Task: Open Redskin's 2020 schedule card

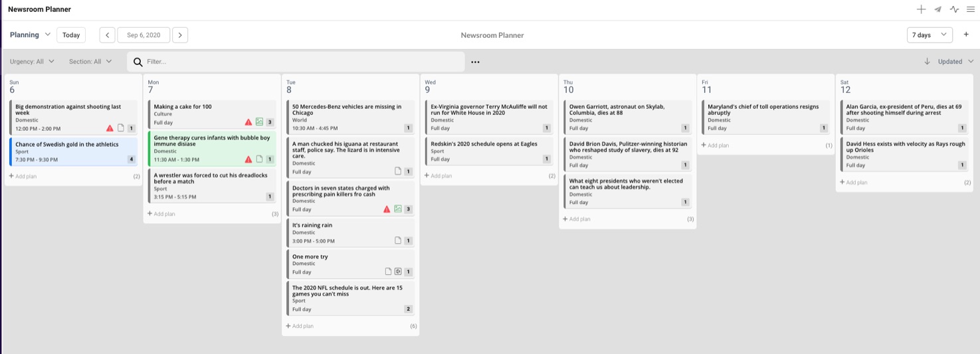Action: pos(489,151)
